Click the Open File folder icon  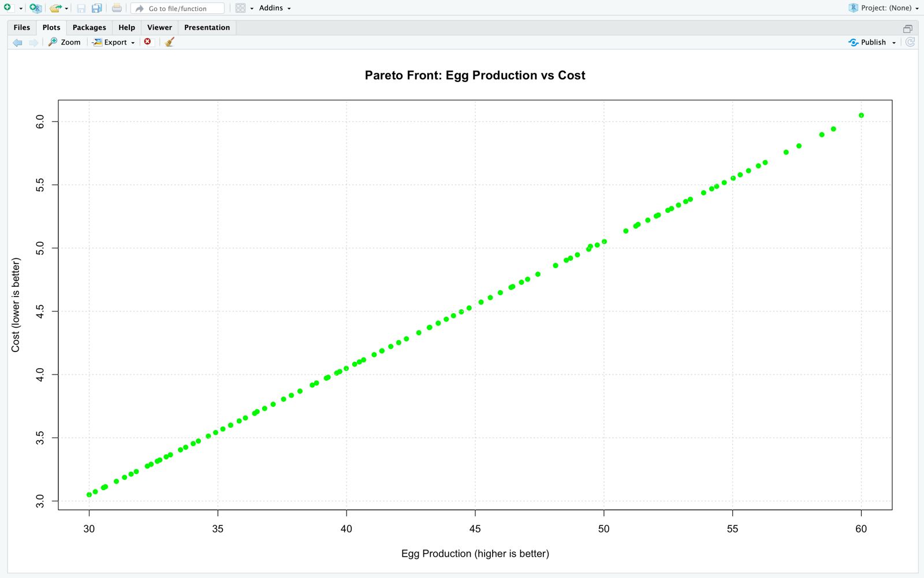(55, 8)
